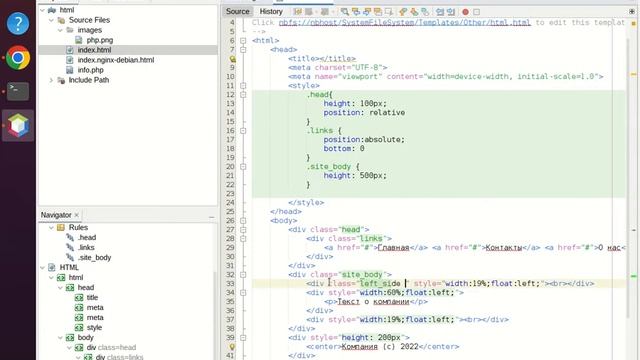Collapse the Source Files folder

[x=51, y=20]
